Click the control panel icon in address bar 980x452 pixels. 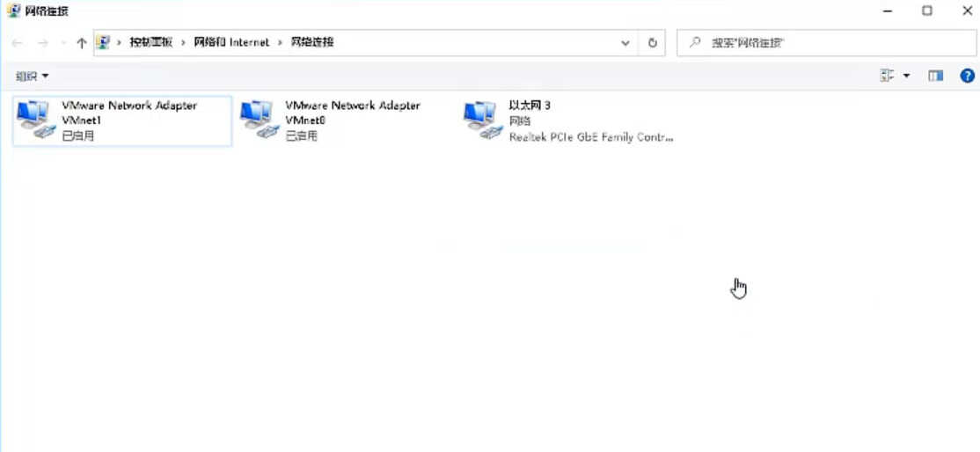click(103, 42)
